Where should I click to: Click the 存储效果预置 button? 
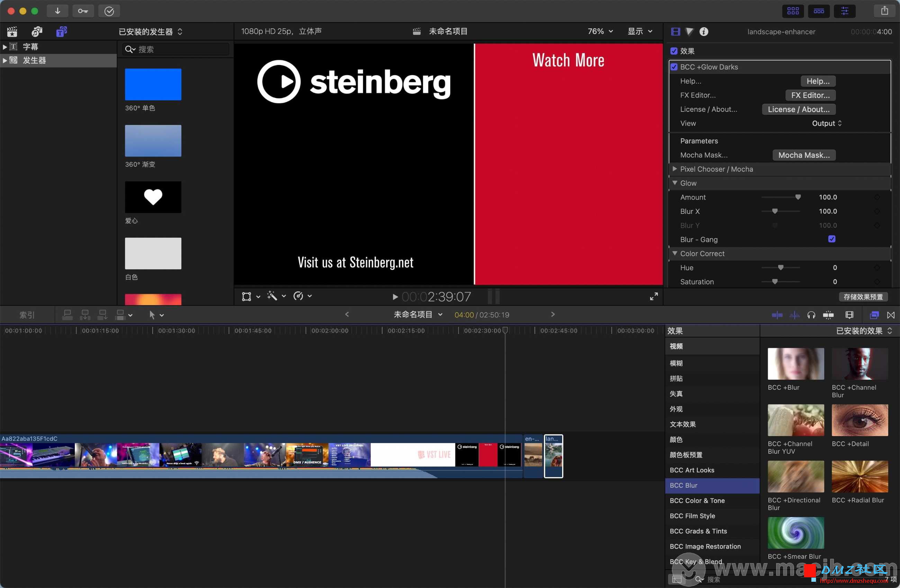(863, 297)
